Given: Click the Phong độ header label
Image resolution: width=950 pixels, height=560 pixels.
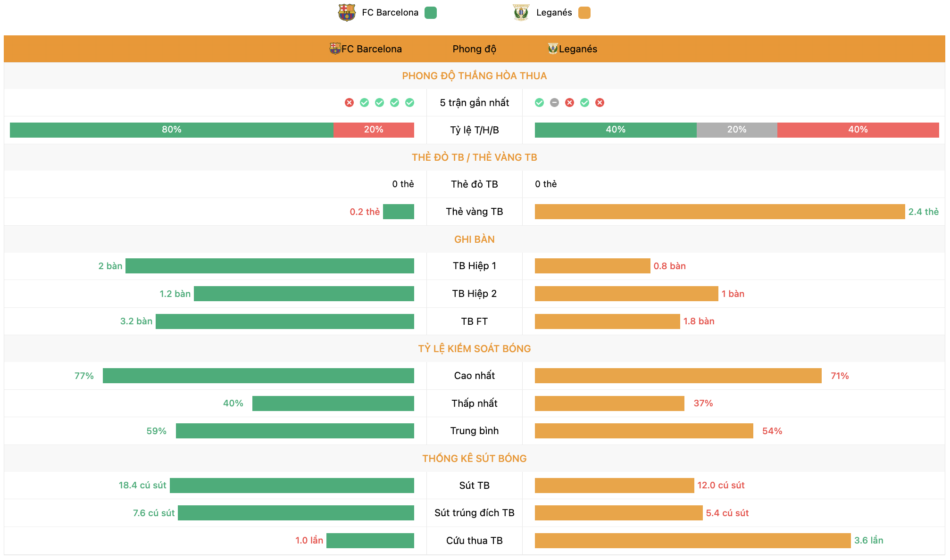Looking at the screenshot, I should [475, 49].
